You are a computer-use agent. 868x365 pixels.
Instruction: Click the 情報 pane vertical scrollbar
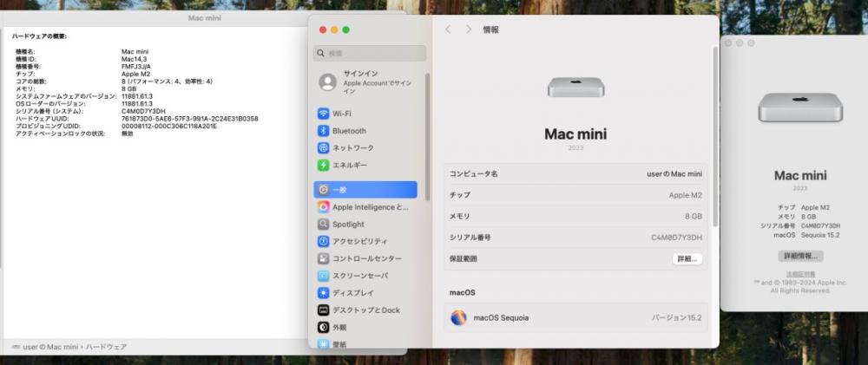[715, 136]
